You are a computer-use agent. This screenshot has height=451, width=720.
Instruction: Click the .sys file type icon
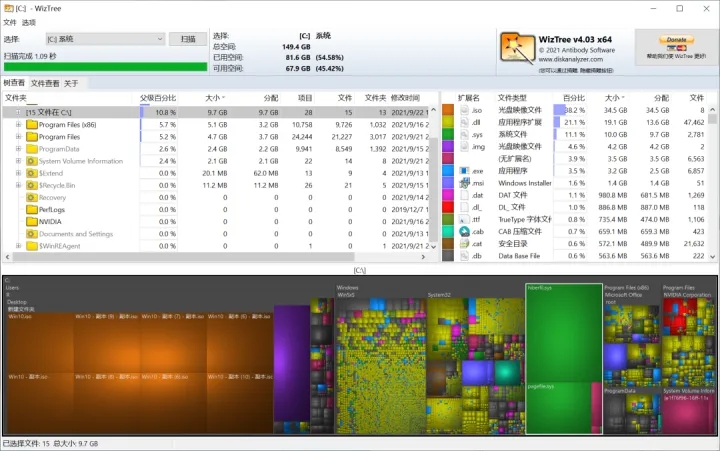[x=464, y=135]
